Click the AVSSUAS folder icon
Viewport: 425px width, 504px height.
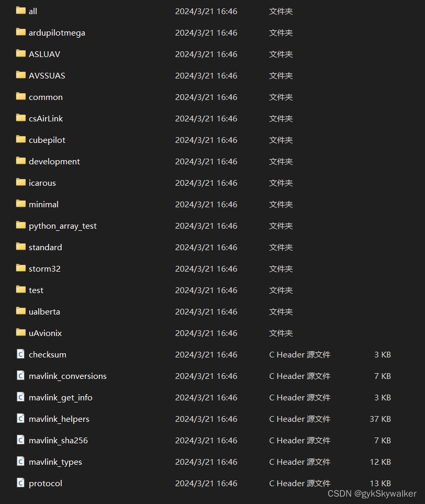[x=21, y=75]
